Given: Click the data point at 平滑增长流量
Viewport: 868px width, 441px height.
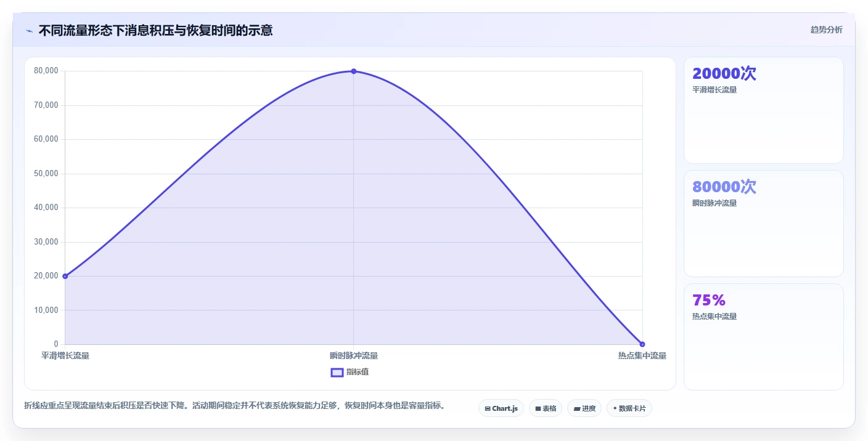Looking at the screenshot, I should click(x=65, y=276).
